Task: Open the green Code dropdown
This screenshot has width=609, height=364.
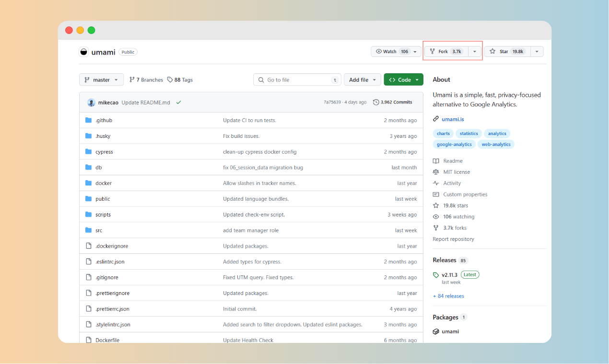Action: point(403,80)
